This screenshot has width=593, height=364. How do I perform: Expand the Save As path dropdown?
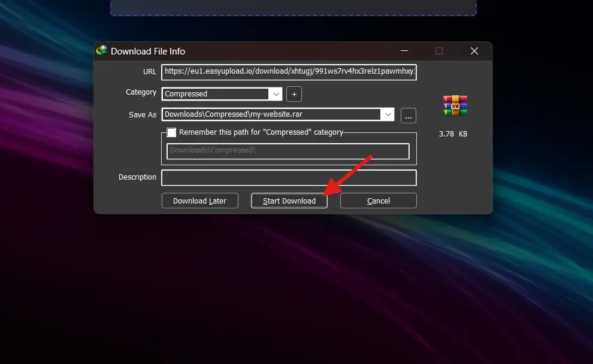tap(388, 114)
